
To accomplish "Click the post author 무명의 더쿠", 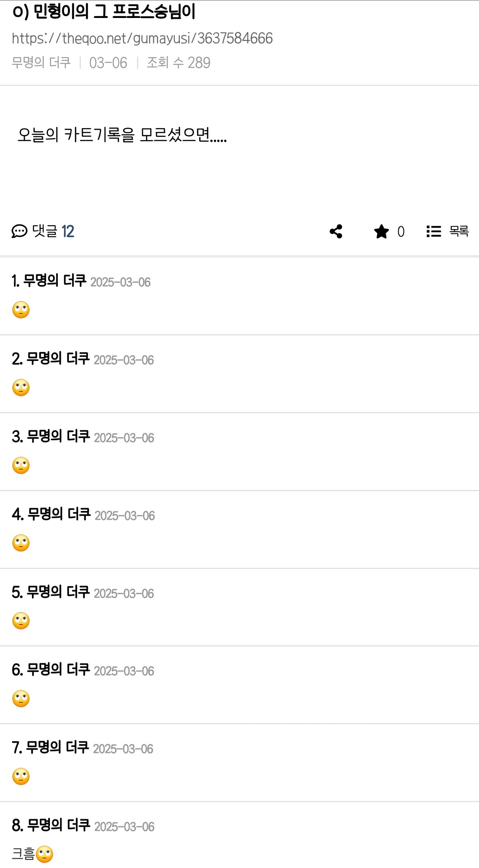I will (41, 63).
